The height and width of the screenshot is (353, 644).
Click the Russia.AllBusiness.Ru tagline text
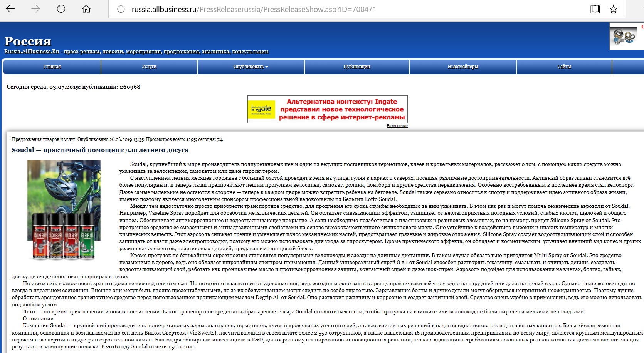[x=136, y=52]
